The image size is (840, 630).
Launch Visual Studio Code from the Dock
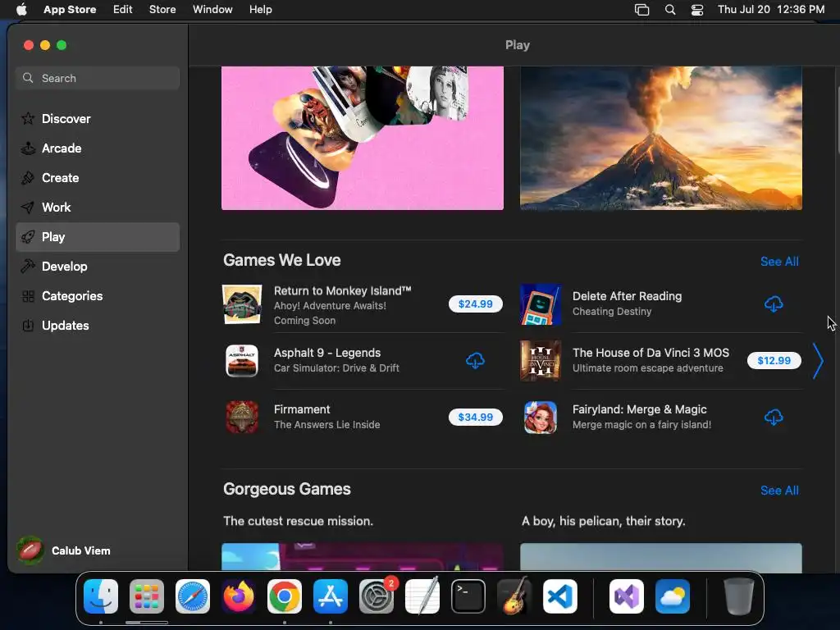[559, 596]
